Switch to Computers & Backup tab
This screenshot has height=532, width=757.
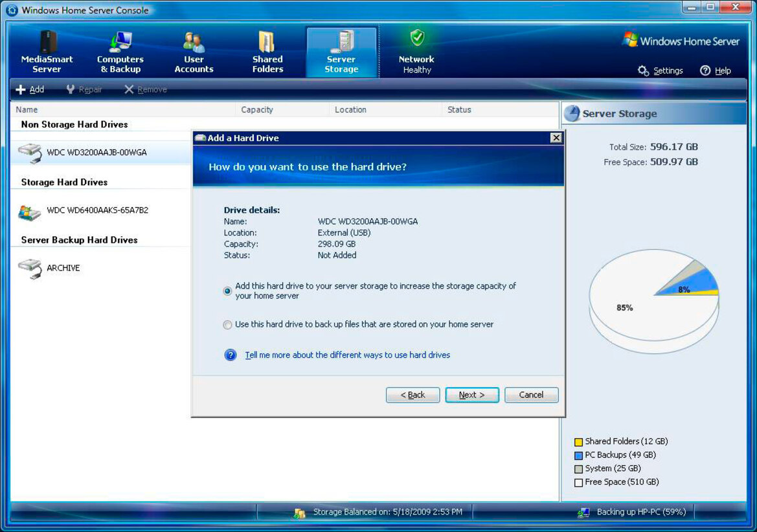tap(120, 52)
